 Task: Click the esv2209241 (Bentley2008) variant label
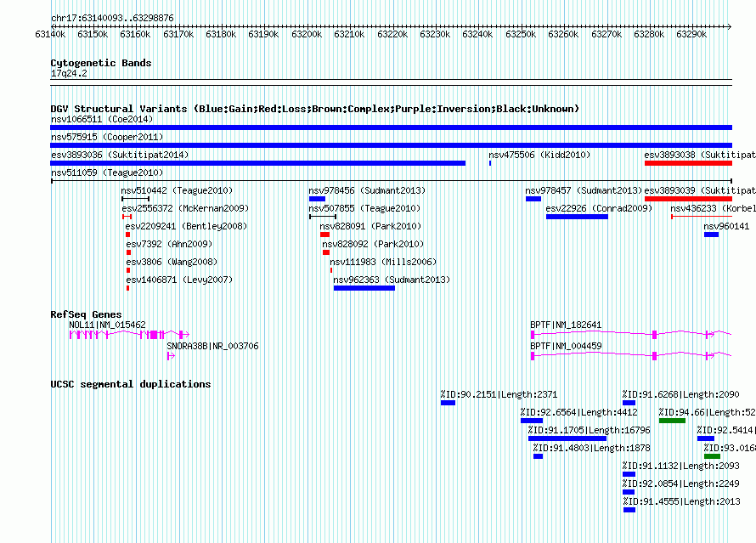(x=186, y=226)
